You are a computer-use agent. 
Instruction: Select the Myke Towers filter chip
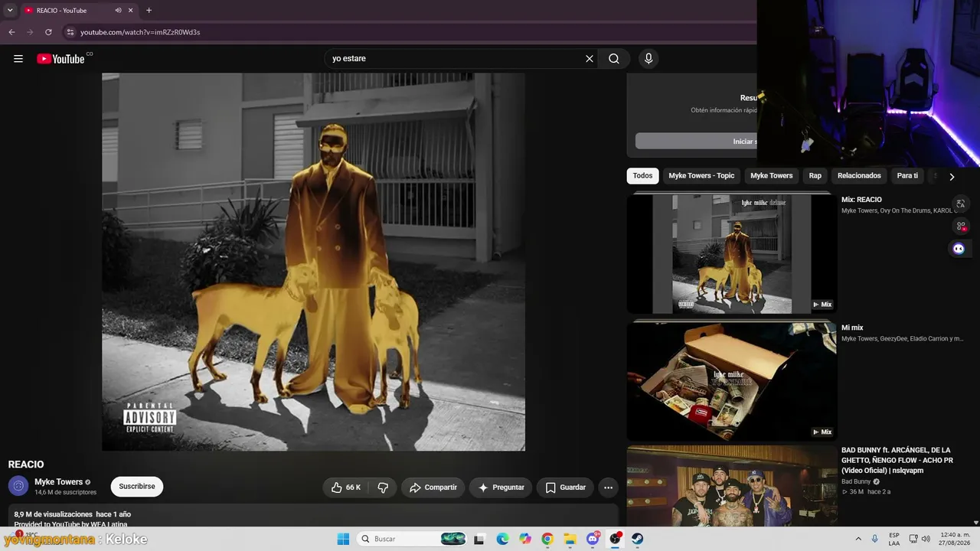click(x=771, y=176)
